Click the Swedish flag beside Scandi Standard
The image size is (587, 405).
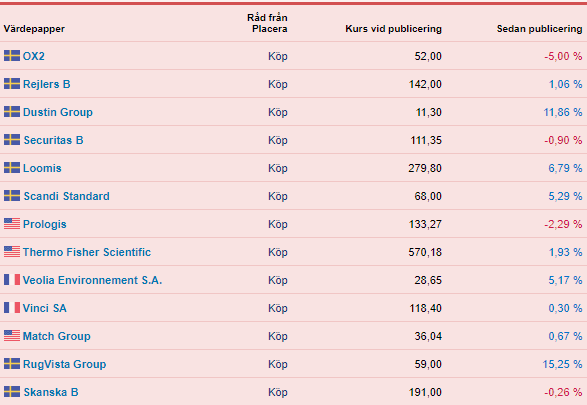tap(12, 196)
